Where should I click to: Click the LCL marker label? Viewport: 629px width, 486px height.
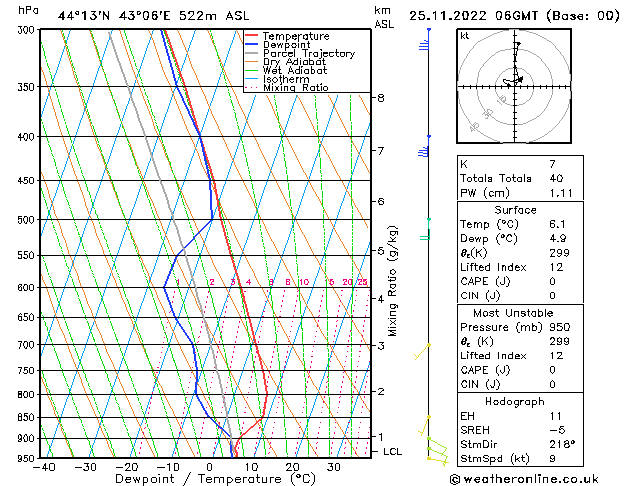[x=392, y=452]
